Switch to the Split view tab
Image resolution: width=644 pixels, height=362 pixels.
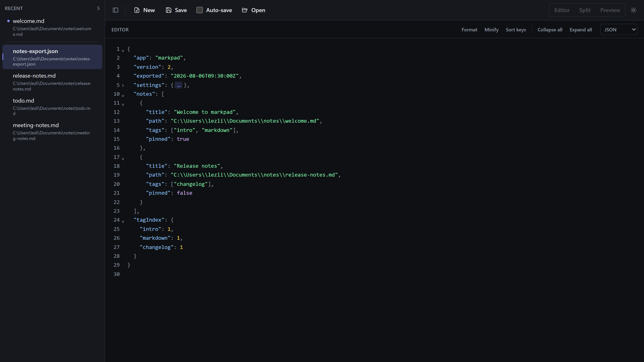585,10
